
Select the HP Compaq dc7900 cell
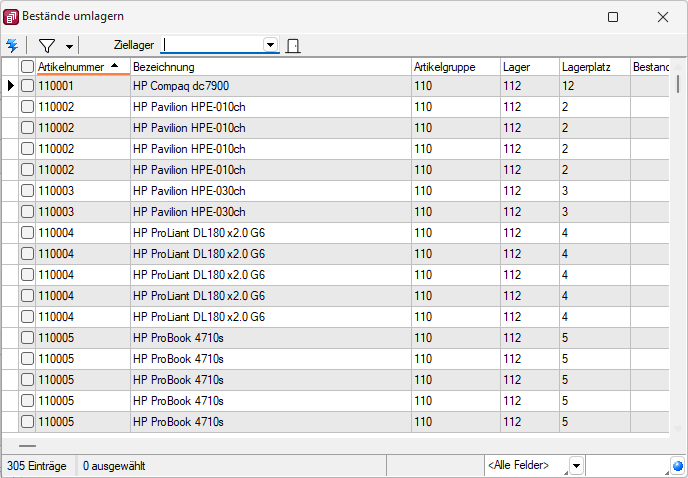click(x=271, y=86)
